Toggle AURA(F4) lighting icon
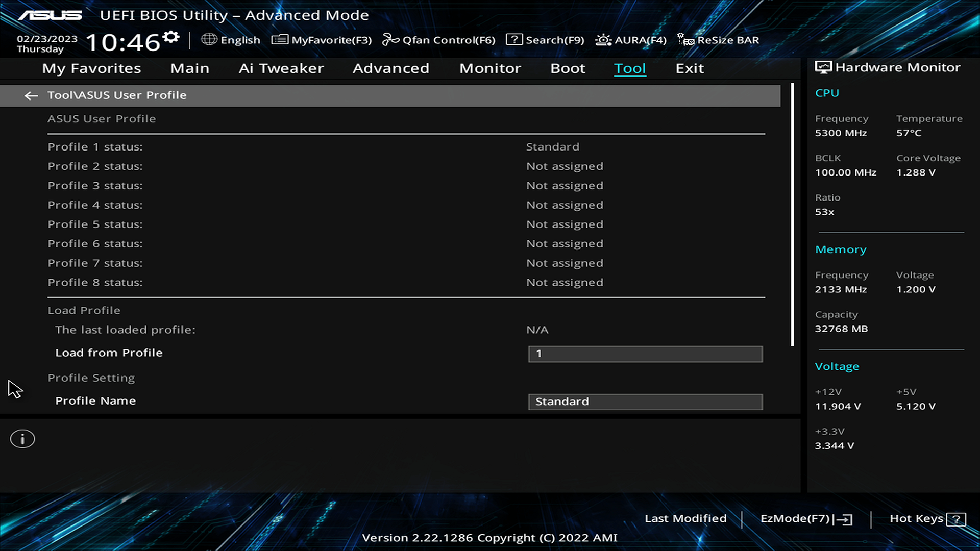Viewport: 980px width, 551px height. (603, 40)
